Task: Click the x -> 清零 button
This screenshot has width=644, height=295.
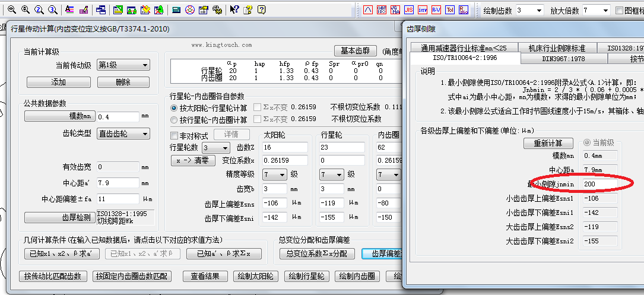Action: click(x=193, y=161)
